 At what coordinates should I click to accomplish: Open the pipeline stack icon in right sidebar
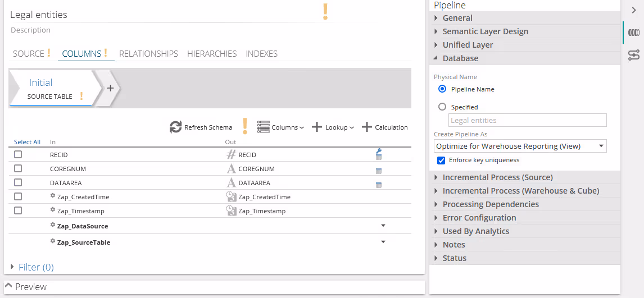[634, 33]
